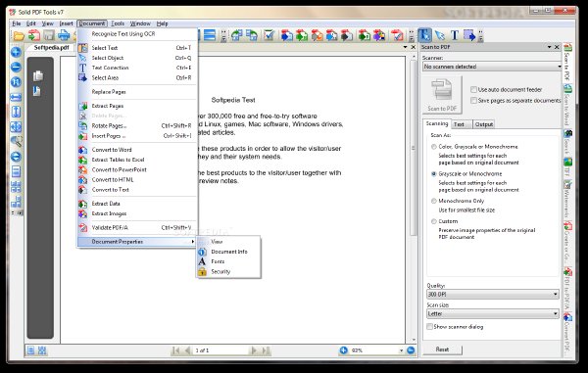588x373 pixels.
Task: Switch to the Output tab
Action: [484, 124]
